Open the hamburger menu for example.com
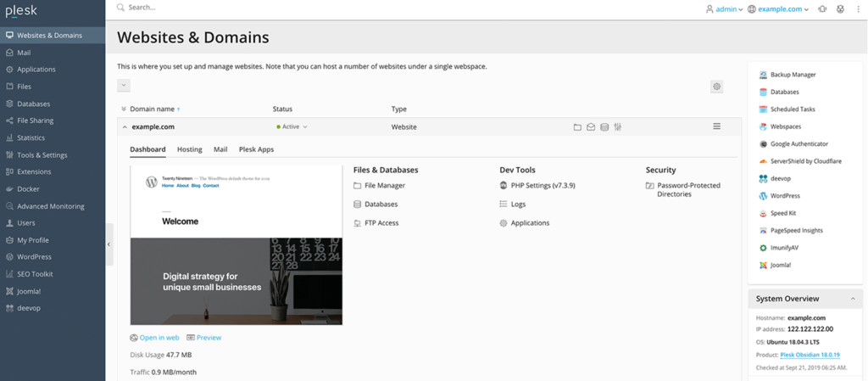Viewport: 868px width, 381px height. click(716, 126)
